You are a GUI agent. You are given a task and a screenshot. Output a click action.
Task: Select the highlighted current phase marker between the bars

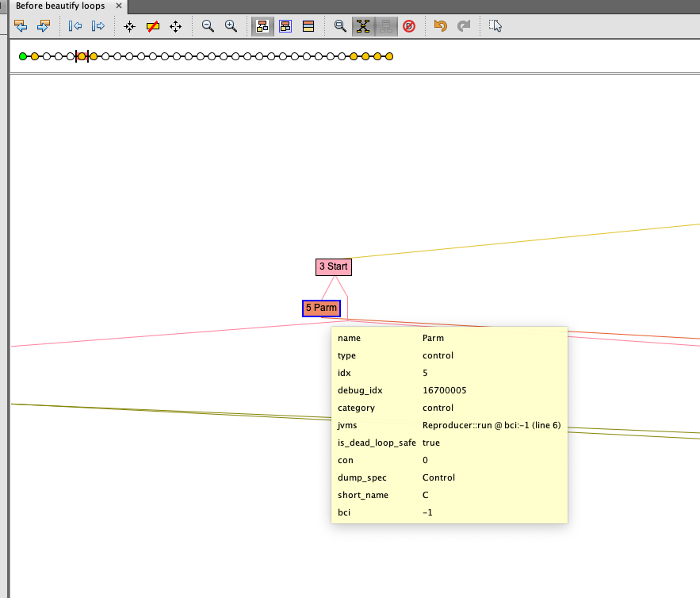pos(82,56)
